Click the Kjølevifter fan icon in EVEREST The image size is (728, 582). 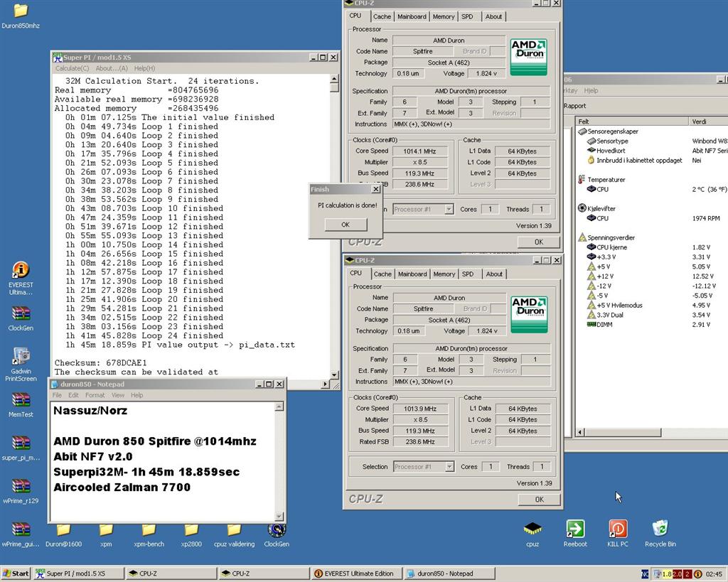pos(582,208)
